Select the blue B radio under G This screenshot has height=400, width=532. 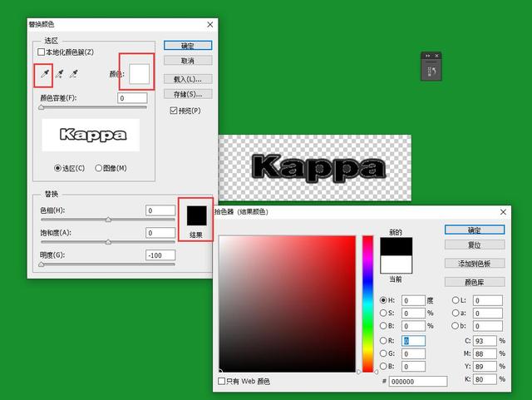(x=383, y=367)
